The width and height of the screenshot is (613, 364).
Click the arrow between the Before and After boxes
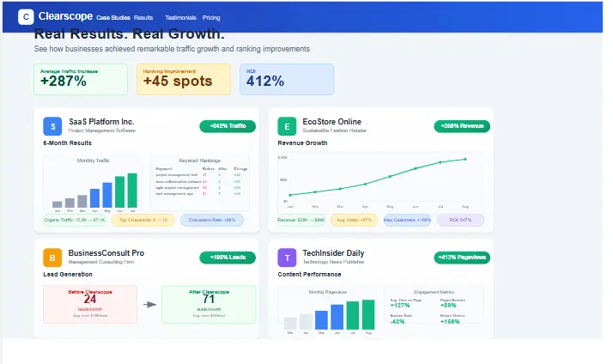pos(149,305)
